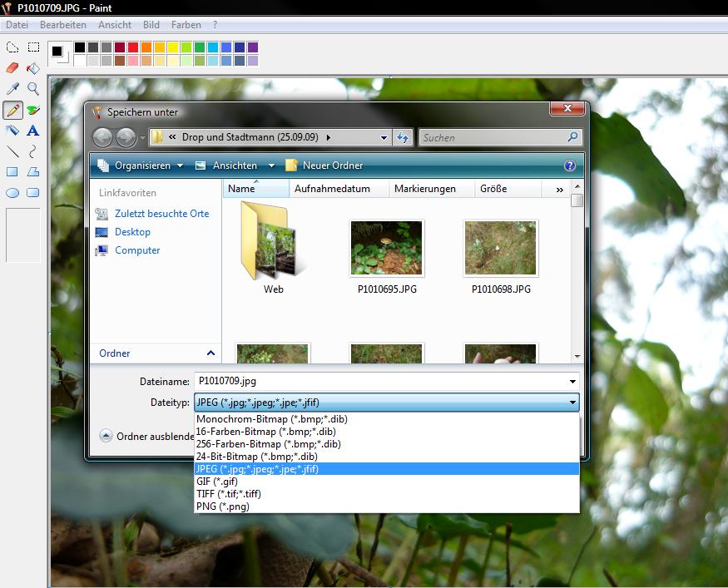Click the help question mark icon
This screenshot has height=588, width=728.
(570, 166)
